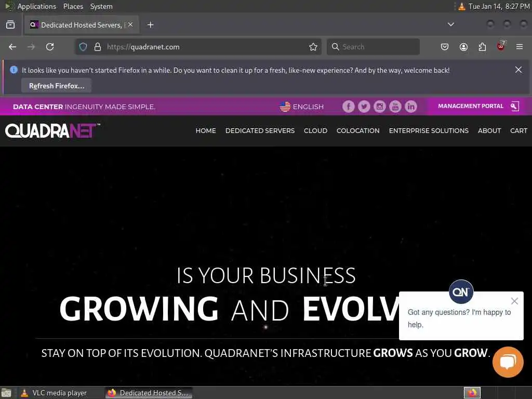Open QuadraNet's YouTube channel icon

pyautogui.click(x=395, y=107)
